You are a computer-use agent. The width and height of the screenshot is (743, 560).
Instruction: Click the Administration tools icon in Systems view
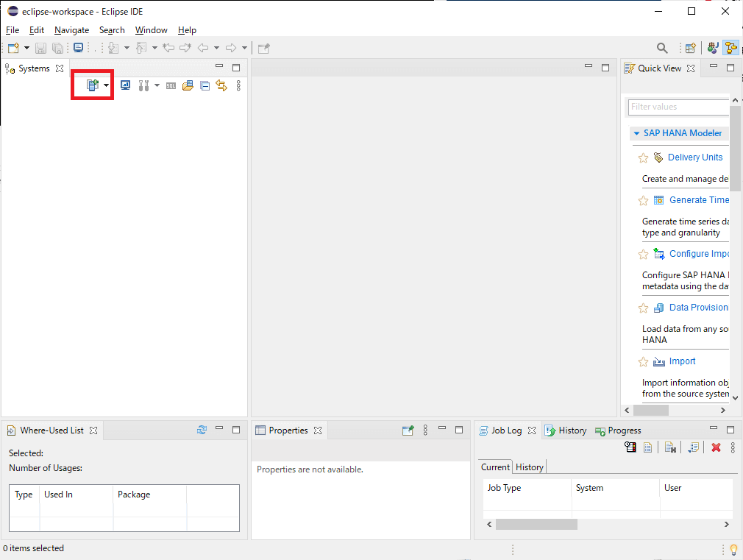[x=143, y=85]
